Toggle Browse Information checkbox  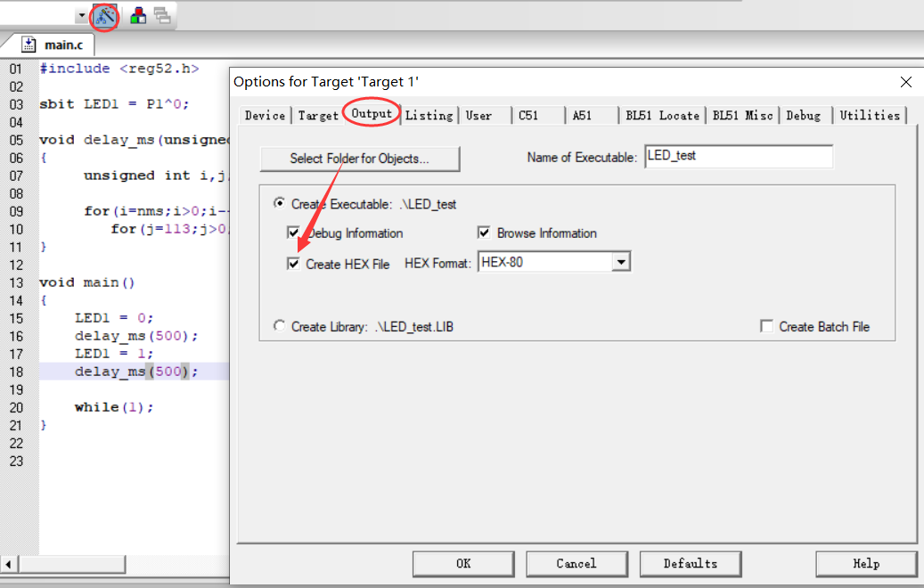coord(484,233)
